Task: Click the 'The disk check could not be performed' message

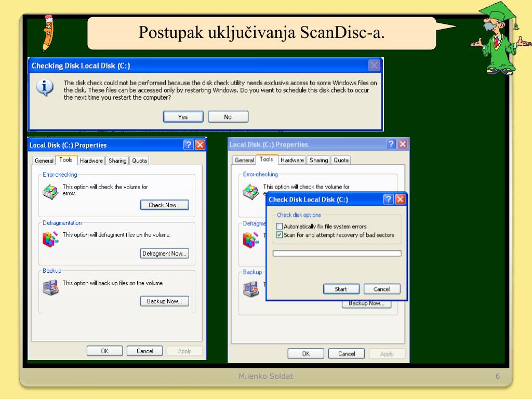Action: click(220, 90)
